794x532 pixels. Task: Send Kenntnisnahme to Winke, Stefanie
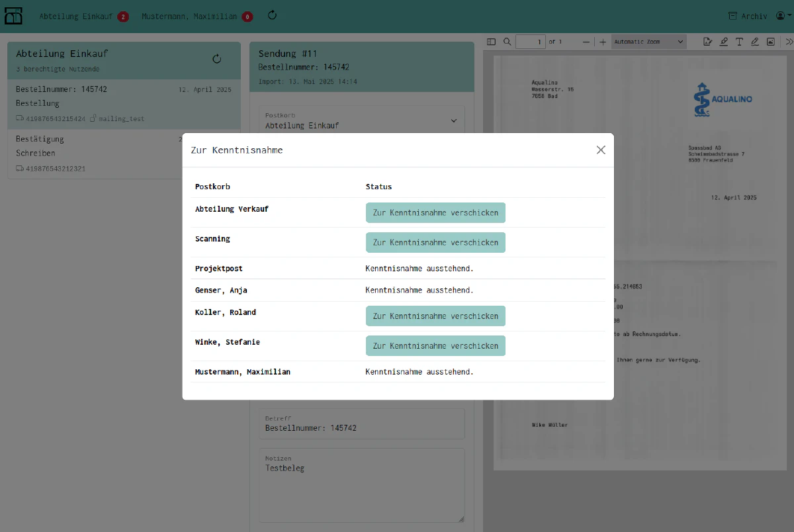[x=435, y=345]
